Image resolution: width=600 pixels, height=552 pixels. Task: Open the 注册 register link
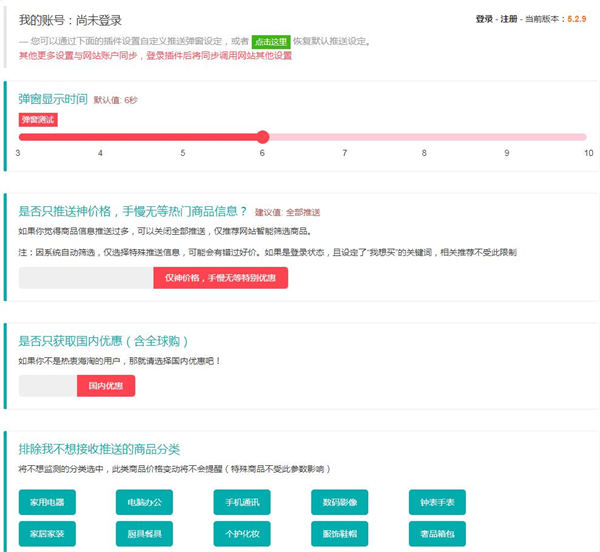[511, 18]
